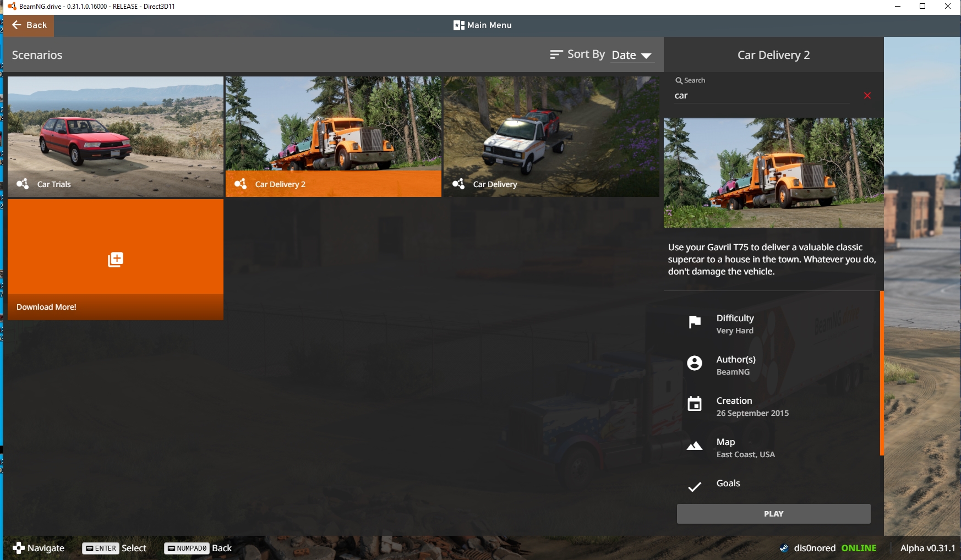
Task: Click the 'Alpha v0.31.1' version text
Action: (x=928, y=548)
